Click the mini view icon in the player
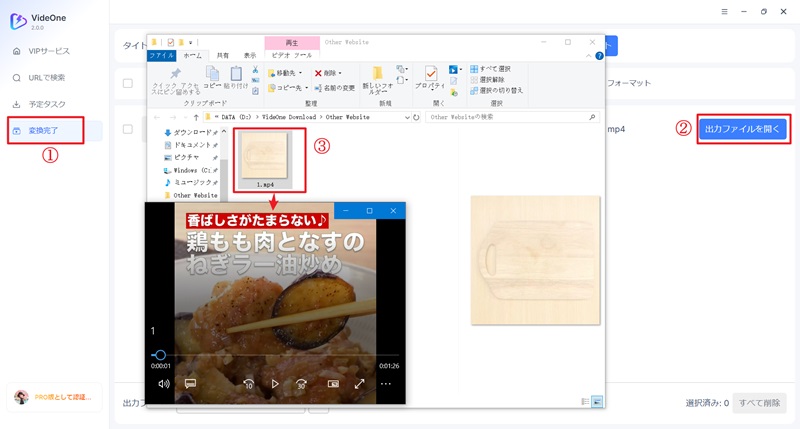 pyautogui.click(x=333, y=384)
